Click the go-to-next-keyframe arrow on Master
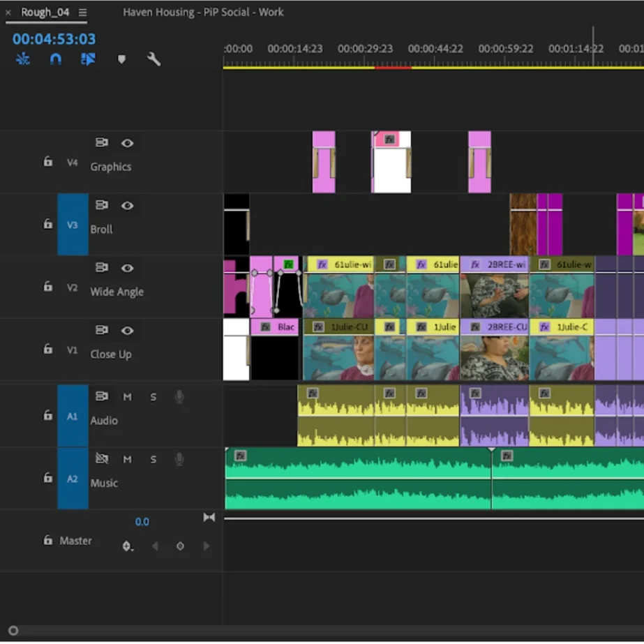Viewport: 644px width, 644px height. [x=206, y=546]
